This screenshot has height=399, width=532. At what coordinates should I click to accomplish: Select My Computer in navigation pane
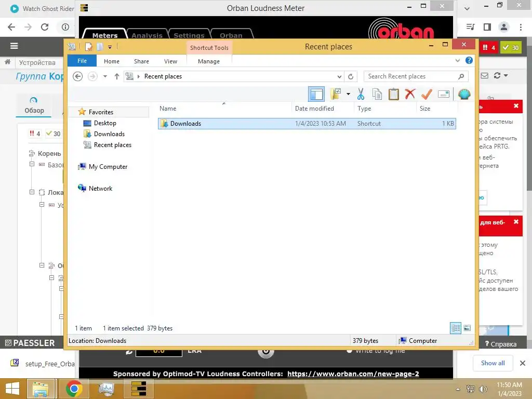108,167
